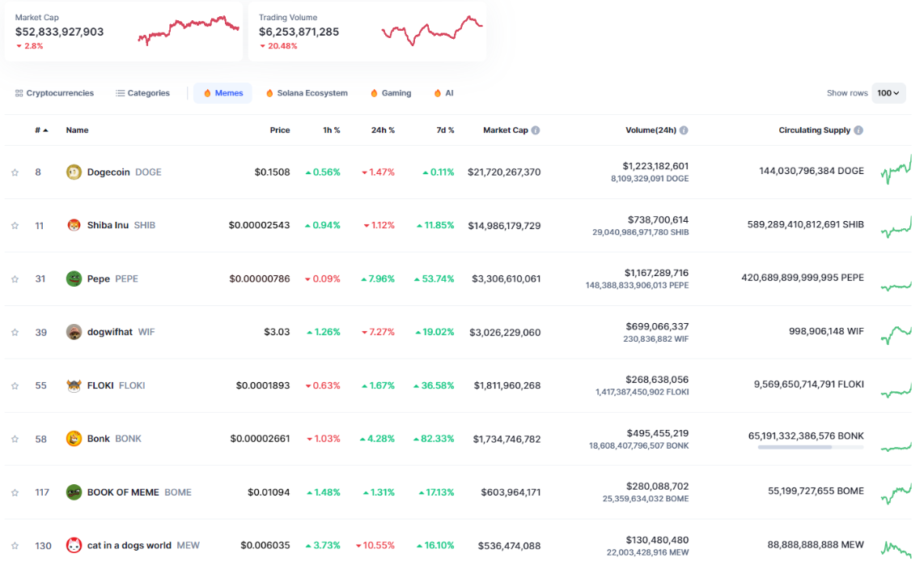924x566 pixels.
Task: Click Dogecoin market cap $21,720,267,370
Action: pyautogui.click(x=504, y=172)
